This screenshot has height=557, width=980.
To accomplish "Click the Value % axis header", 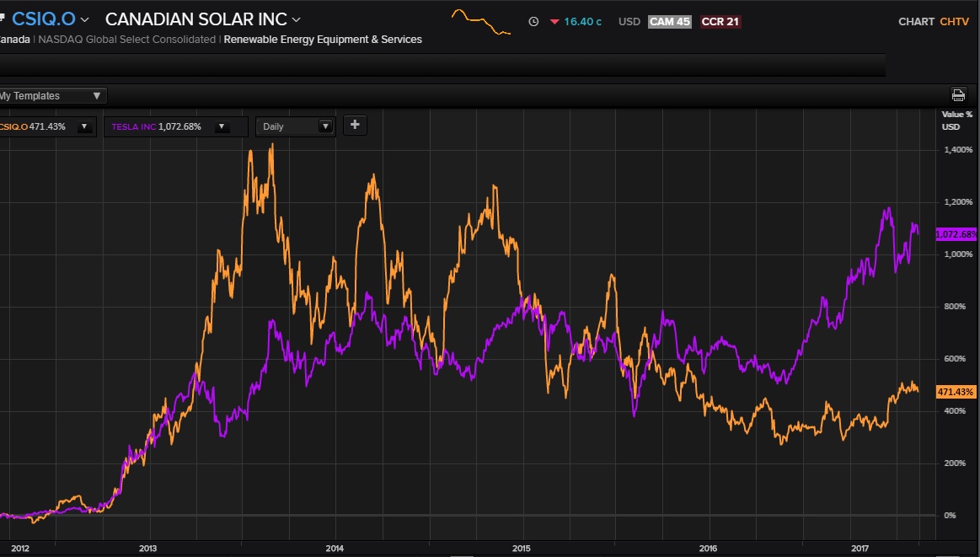I will coord(957,115).
